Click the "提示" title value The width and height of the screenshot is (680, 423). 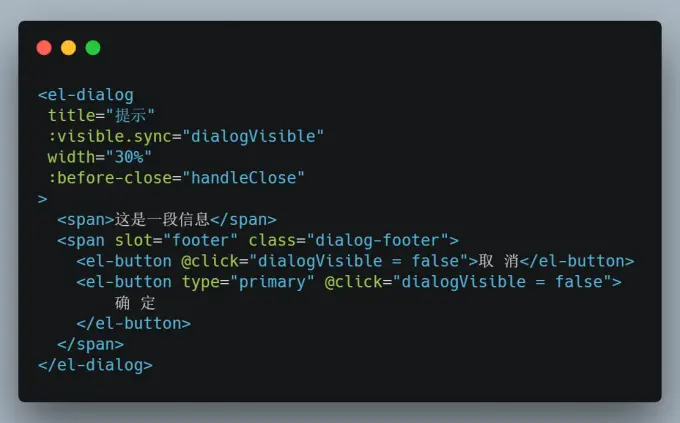click(x=130, y=115)
